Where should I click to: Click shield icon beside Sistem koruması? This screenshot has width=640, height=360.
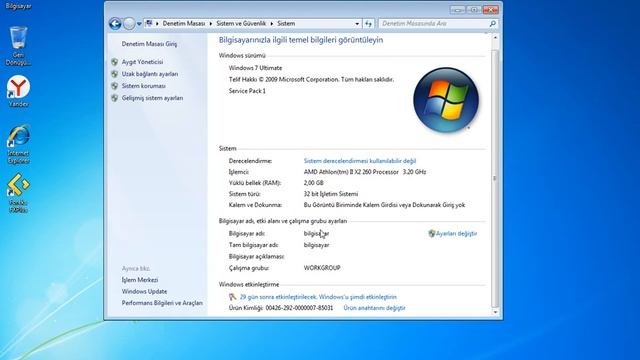(114, 86)
